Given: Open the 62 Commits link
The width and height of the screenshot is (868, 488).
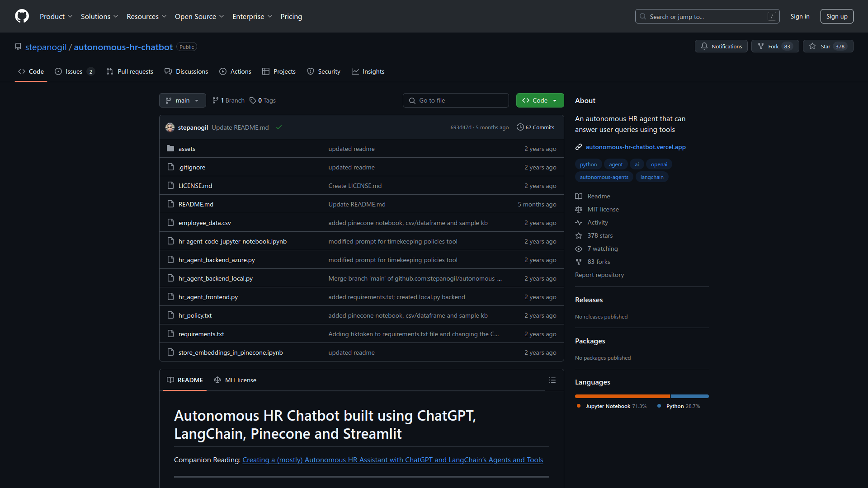Looking at the screenshot, I should pyautogui.click(x=536, y=127).
